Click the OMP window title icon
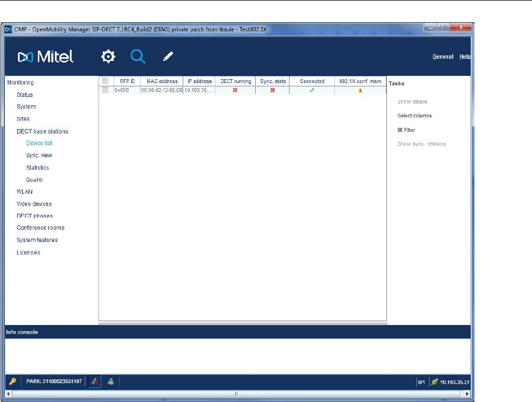Screen dimensions: 532x402 [8, 29]
